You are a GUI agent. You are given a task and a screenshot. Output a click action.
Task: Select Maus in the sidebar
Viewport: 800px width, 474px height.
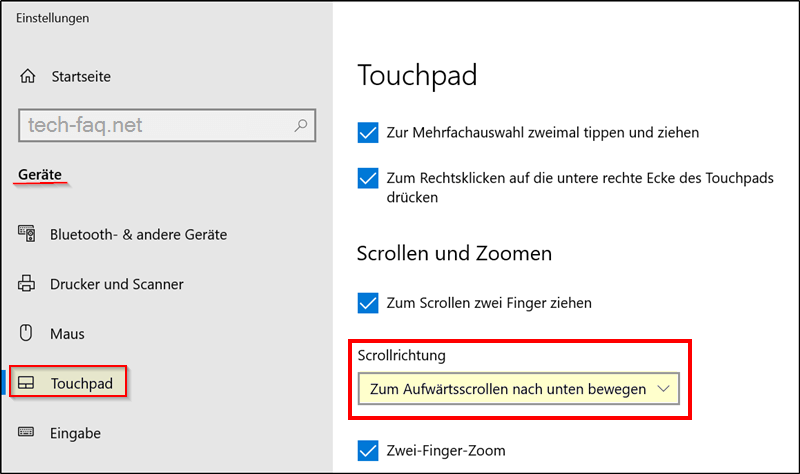[67, 334]
